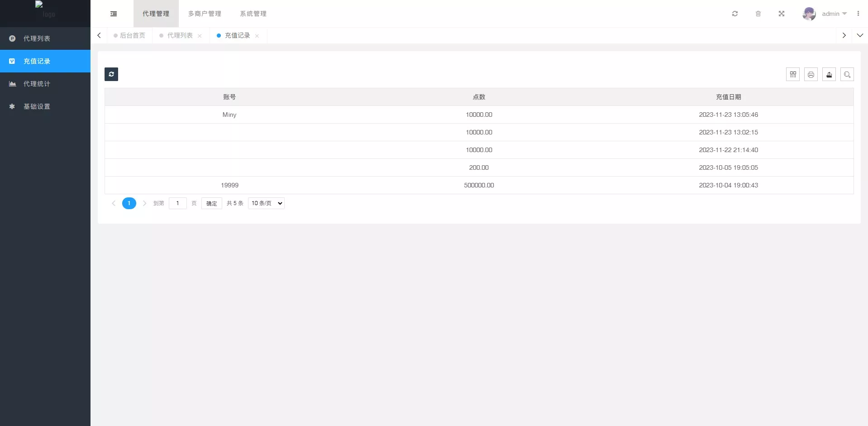Open the 系统管理 top menu
Screen dimensions: 868x426
[253, 14]
